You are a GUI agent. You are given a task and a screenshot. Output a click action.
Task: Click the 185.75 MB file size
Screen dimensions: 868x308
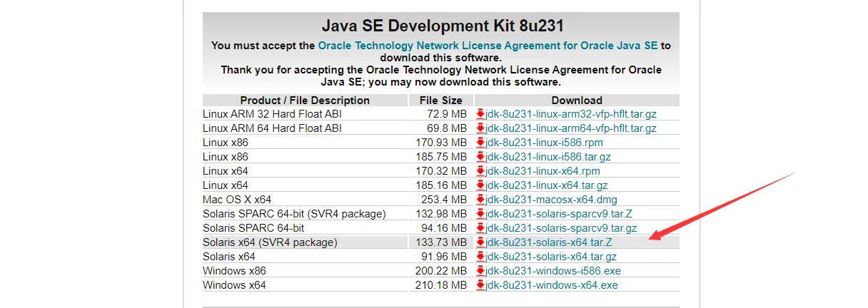tap(441, 157)
